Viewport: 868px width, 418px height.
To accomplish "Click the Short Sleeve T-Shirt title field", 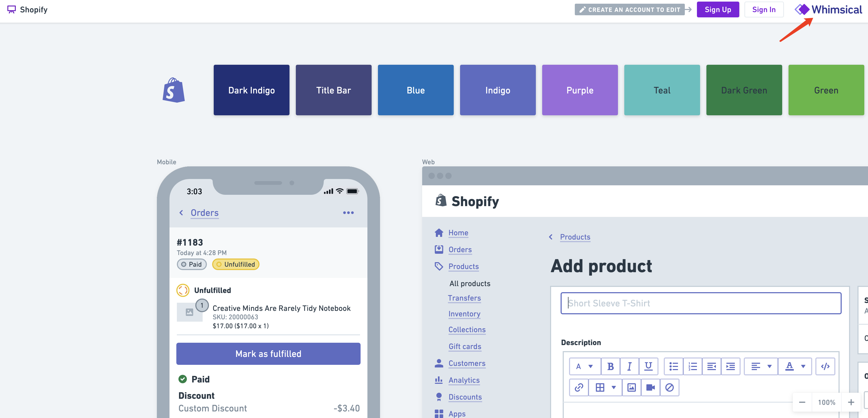I will click(x=701, y=303).
